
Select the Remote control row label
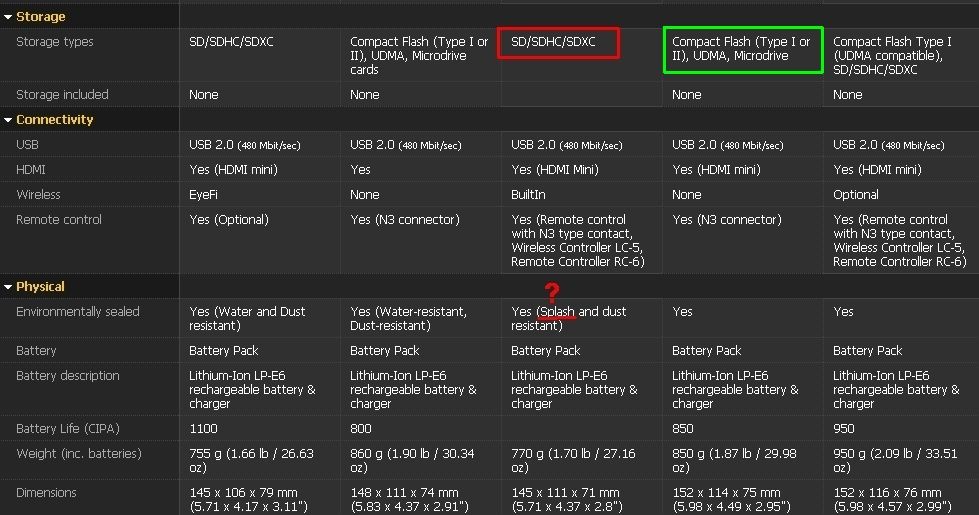56,220
